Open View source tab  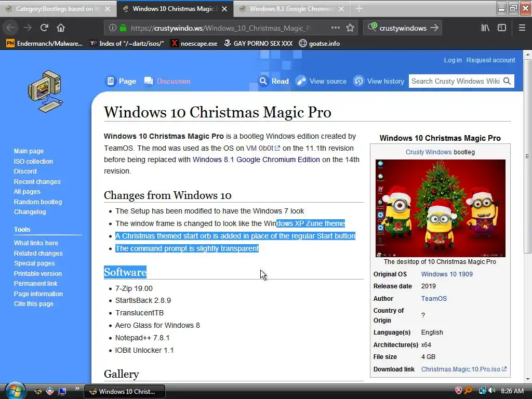(321, 81)
